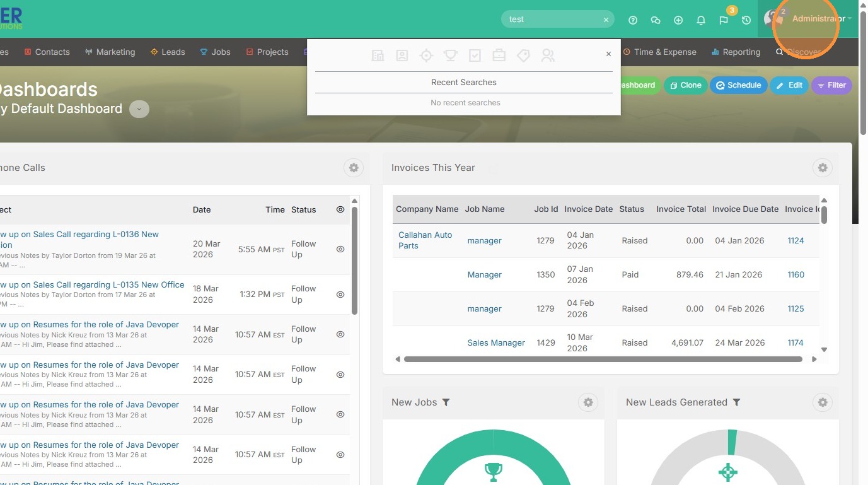Open invoice 1125 link
The height and width of the screenshot is (485, 868).
tap(796, 309)
